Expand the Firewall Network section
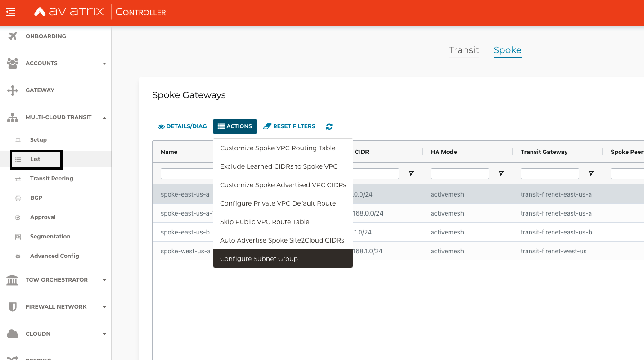The image size is (644, 360). click(104, 306)
